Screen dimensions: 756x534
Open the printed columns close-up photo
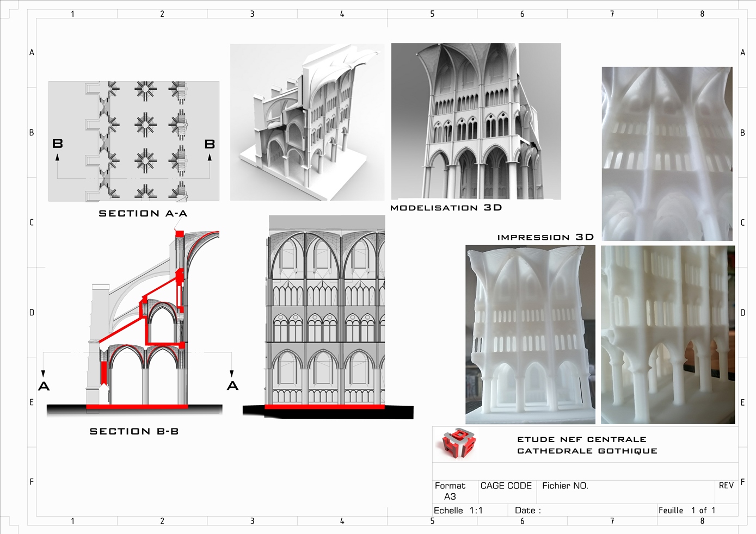tap(668, 334)
